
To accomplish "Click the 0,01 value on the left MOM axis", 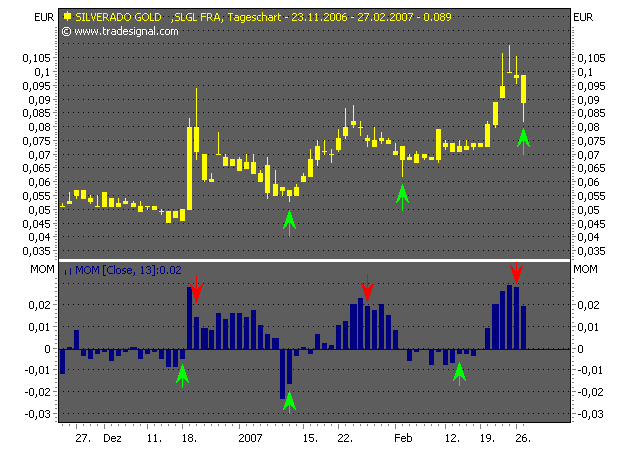I will pyautogui.click(x=39, y=327).
